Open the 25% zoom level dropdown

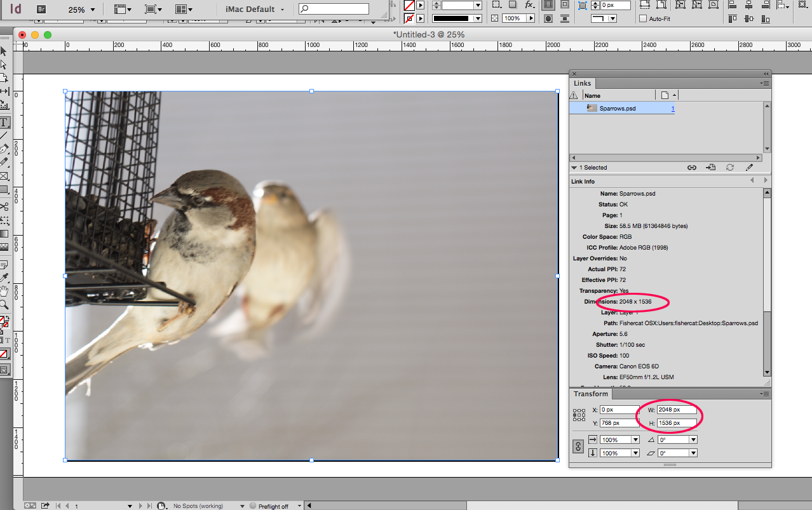click(x=92, y=10)
